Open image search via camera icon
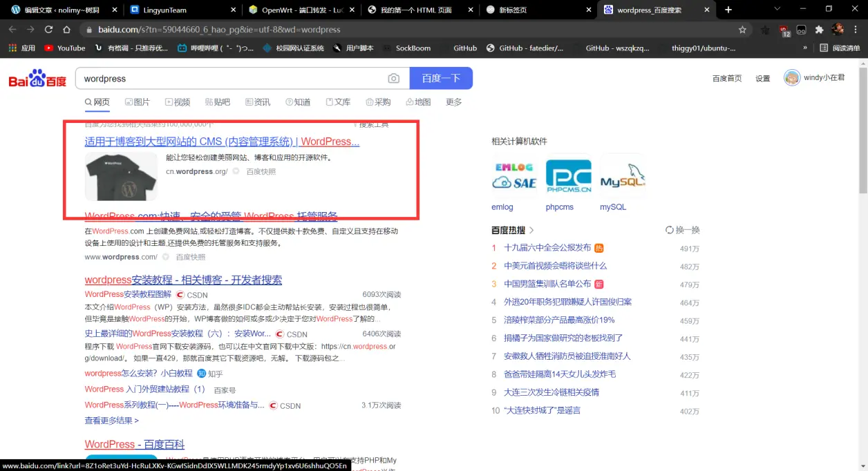 pos(394,79)
